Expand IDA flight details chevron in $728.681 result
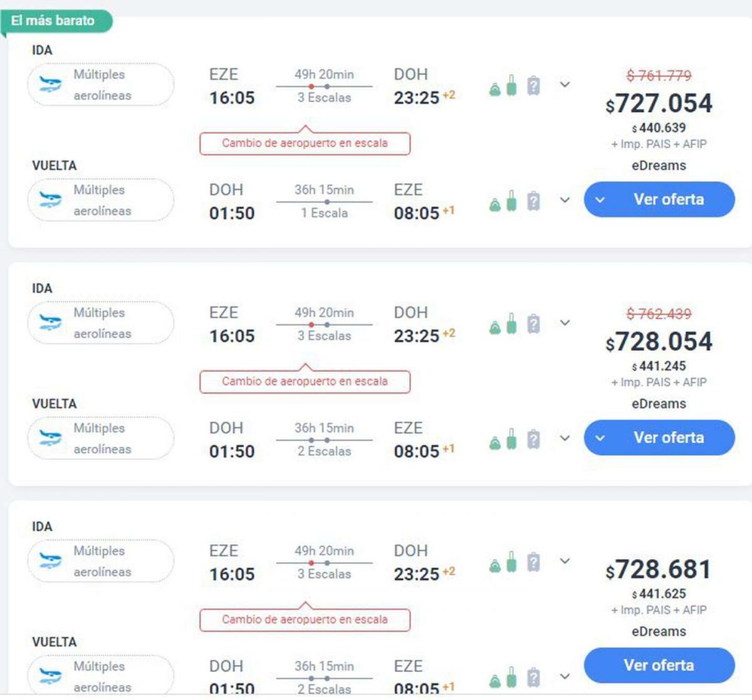Screen dimensions: 752x700 565,561
